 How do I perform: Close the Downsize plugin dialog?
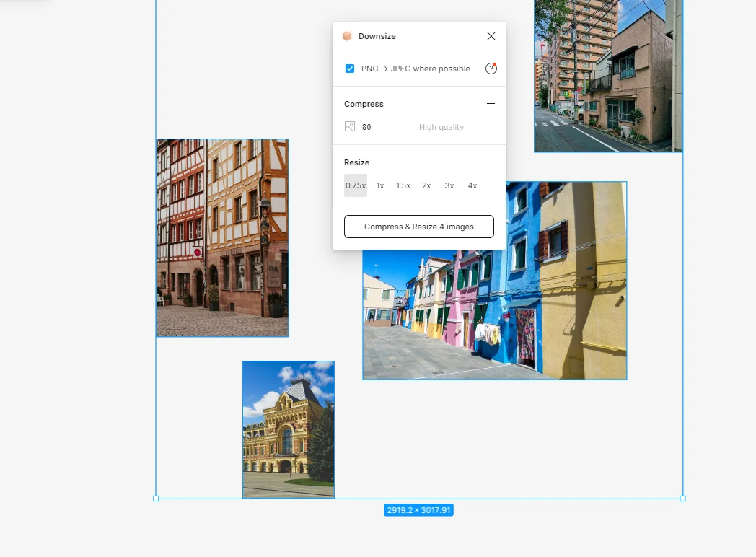click(491, 36)
